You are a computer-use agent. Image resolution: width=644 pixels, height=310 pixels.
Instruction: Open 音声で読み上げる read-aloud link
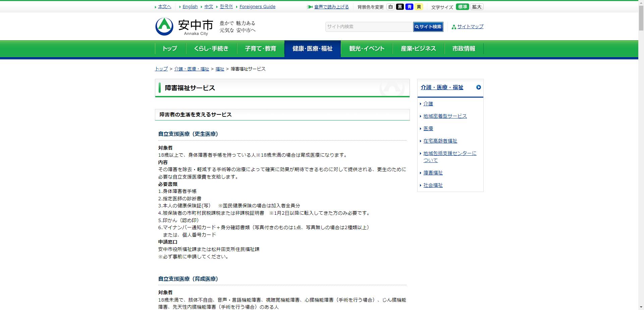pos(331,7)
